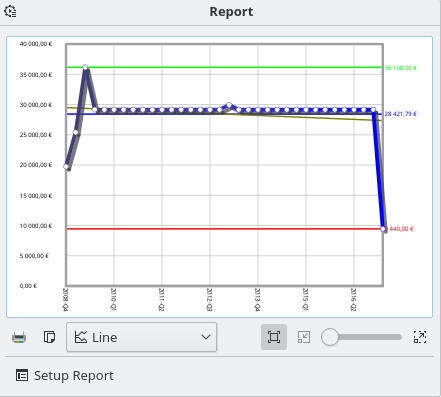Click the red 440,00 € minimum label
Screen dimensions: 441x397
pyautogui.click(x=400, y=229)
